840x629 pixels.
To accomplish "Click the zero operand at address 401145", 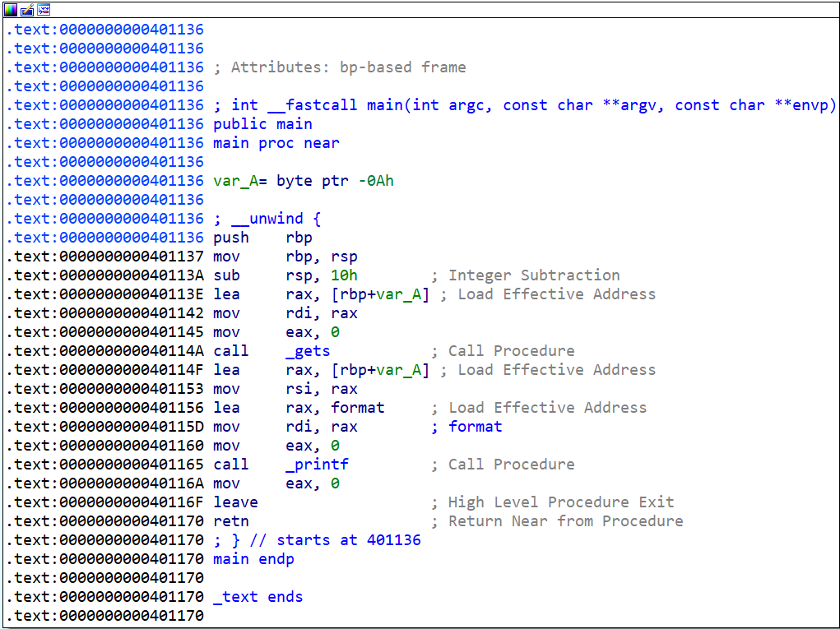I will coord(335,332).
